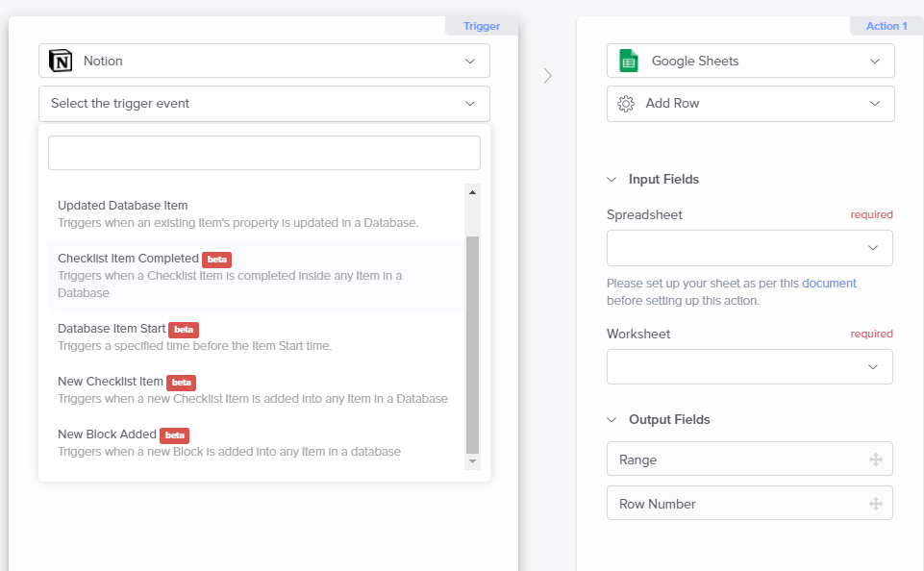Open the Spreadsheet dropdown
This screenshot has width=924, height=571.
[x=750, y=248]
